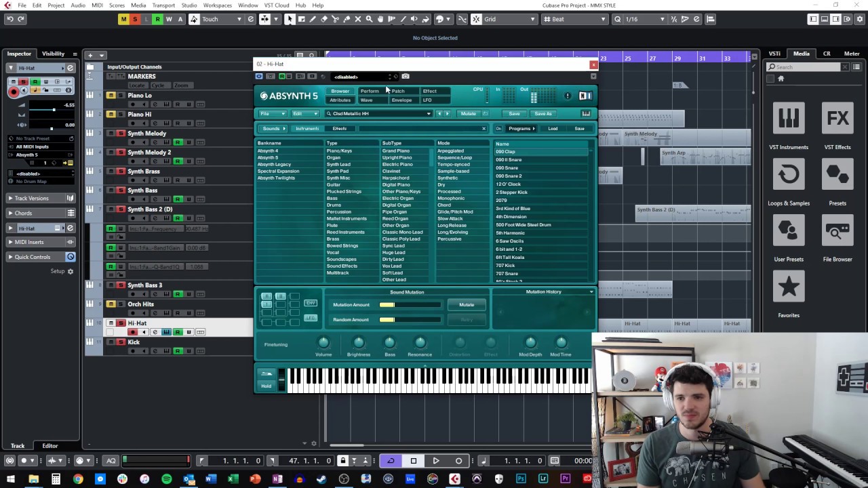Click Add Track plus button
The width and height of the screenshot is (868, 488).
[90, 55]
